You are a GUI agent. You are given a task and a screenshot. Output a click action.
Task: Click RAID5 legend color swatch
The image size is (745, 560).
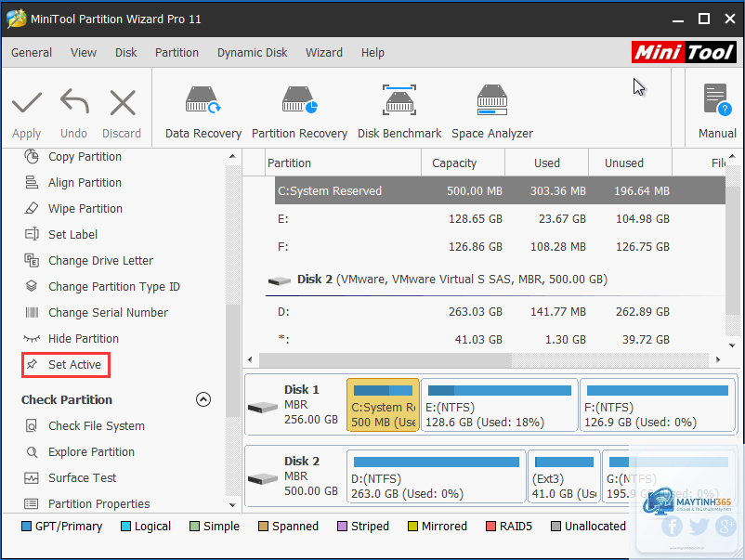pos(490,527)
